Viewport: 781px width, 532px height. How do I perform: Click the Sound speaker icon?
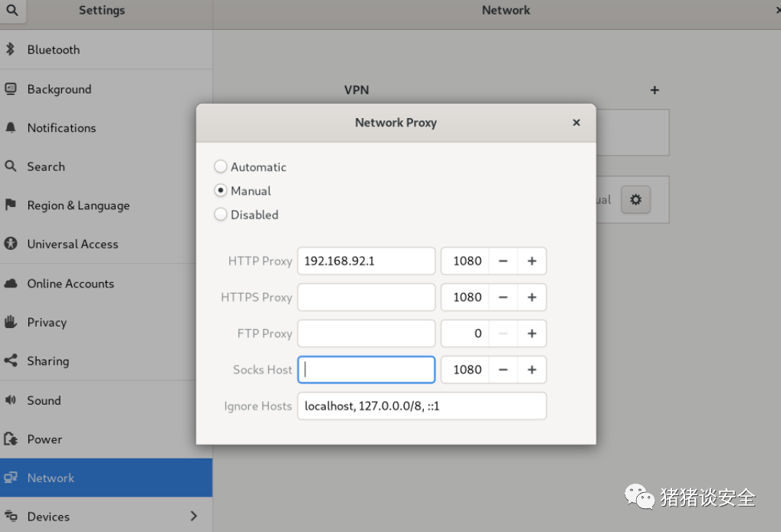[11, 399]
